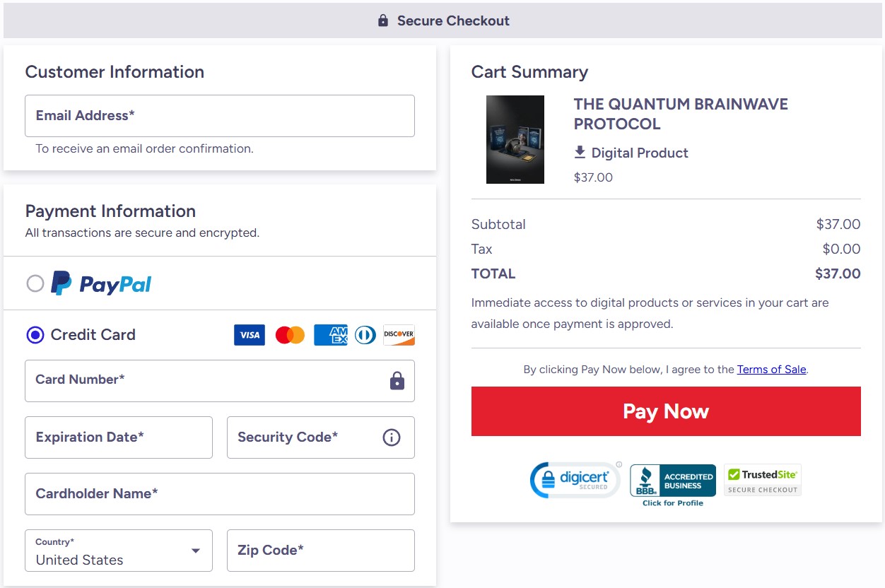Select Credit Card as payment method

pyautogui.click(x=35, y=334)
